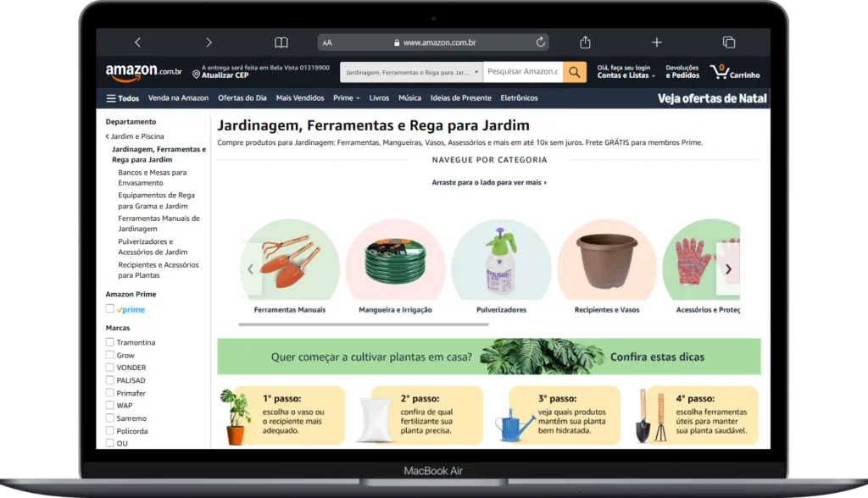Check the PALISAD brand filter
Screen dimensions: 868x498
tap(109, 379)
